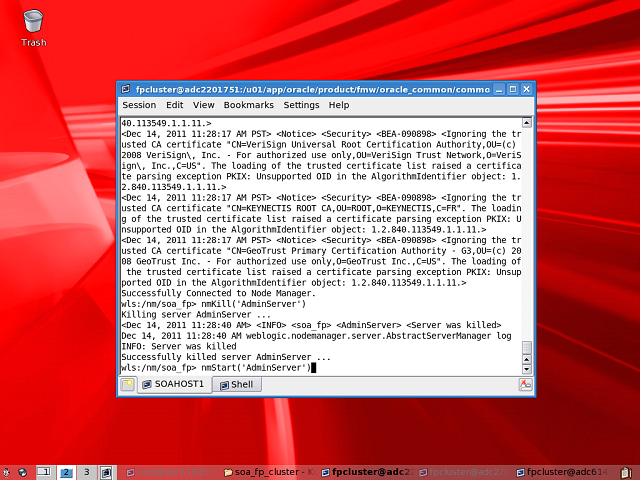Select virtual desktop 2 in pager
Screen dimensions: 640x480
point(66,472)
